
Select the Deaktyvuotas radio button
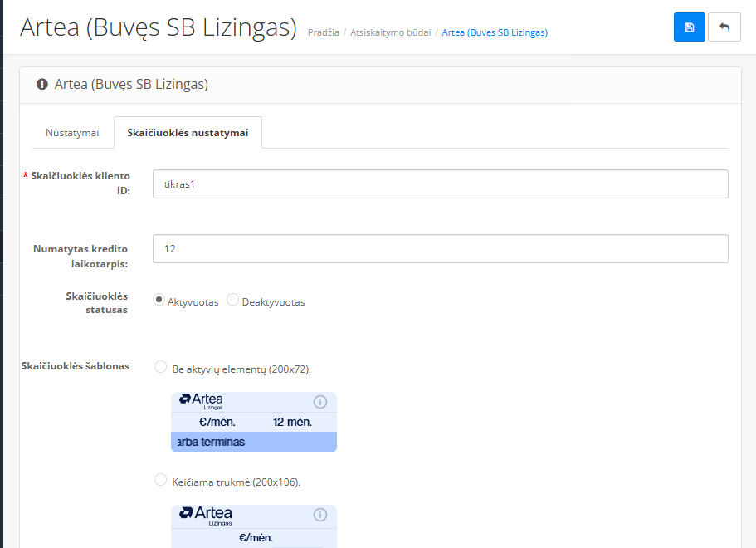pos(232,301)
